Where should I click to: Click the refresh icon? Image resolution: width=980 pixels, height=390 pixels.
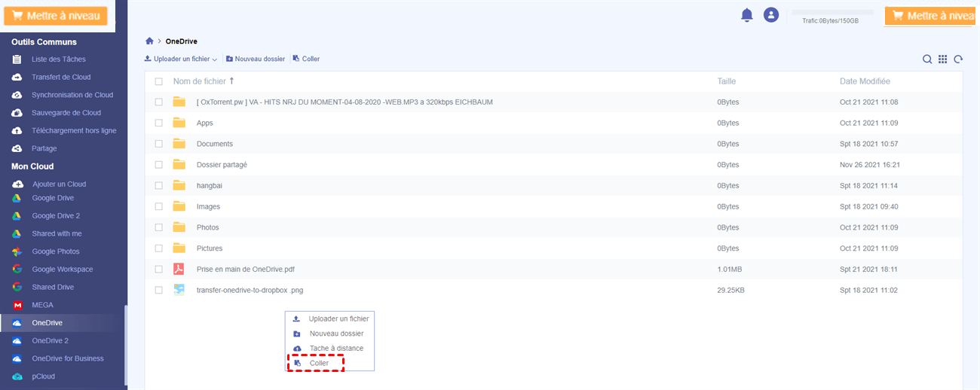[x=958, y=59]
